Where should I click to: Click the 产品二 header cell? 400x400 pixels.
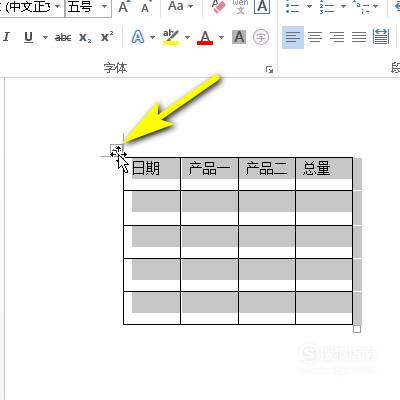[267, 174]
